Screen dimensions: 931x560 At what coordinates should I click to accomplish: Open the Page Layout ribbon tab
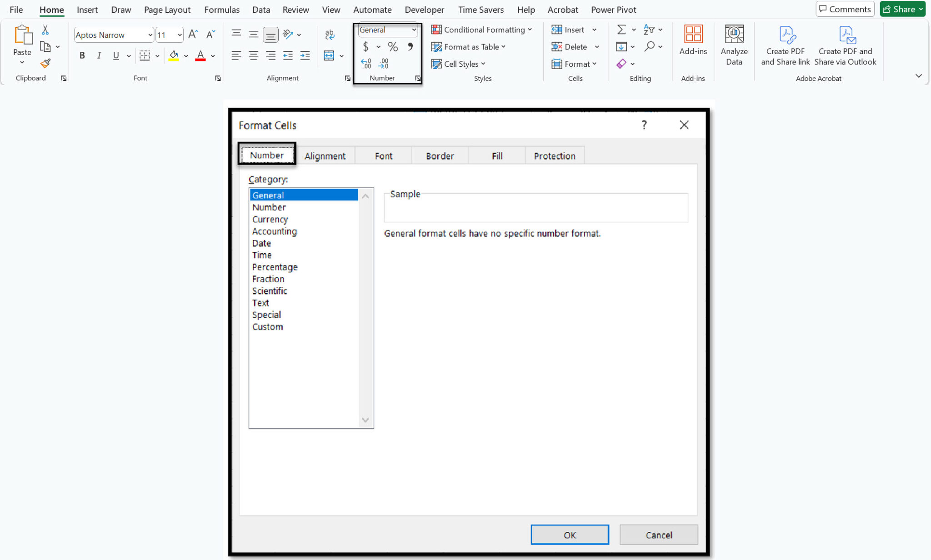[167, 10]
